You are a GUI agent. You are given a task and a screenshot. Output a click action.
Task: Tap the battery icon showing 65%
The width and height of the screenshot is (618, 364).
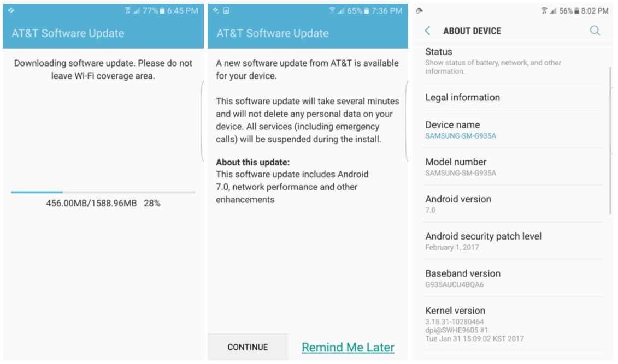tap(366, 10)
